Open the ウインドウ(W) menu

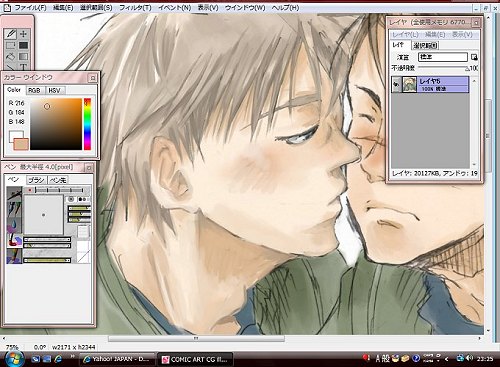(245, 7)
